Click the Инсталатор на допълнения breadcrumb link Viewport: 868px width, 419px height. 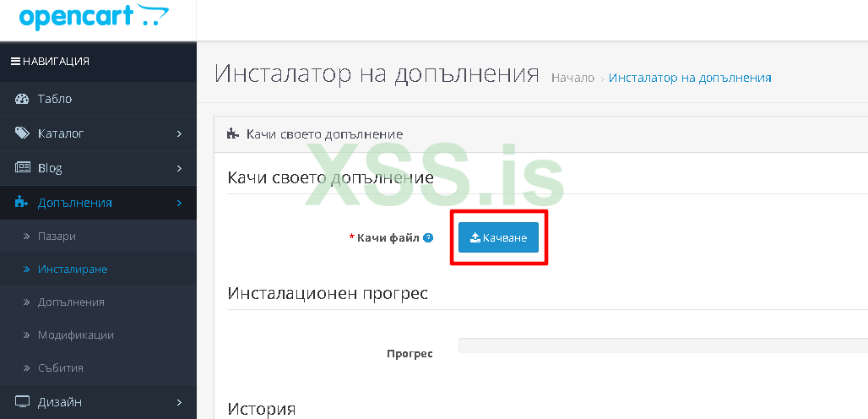tap(691, 78)
